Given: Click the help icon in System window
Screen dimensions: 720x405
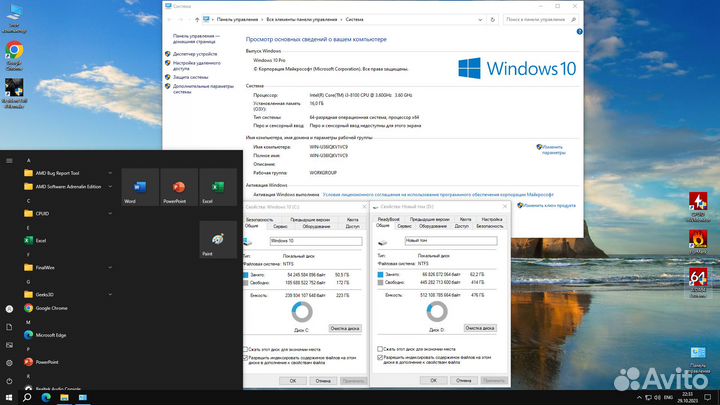Looking at the screenshot, I should tap(579, 32).
